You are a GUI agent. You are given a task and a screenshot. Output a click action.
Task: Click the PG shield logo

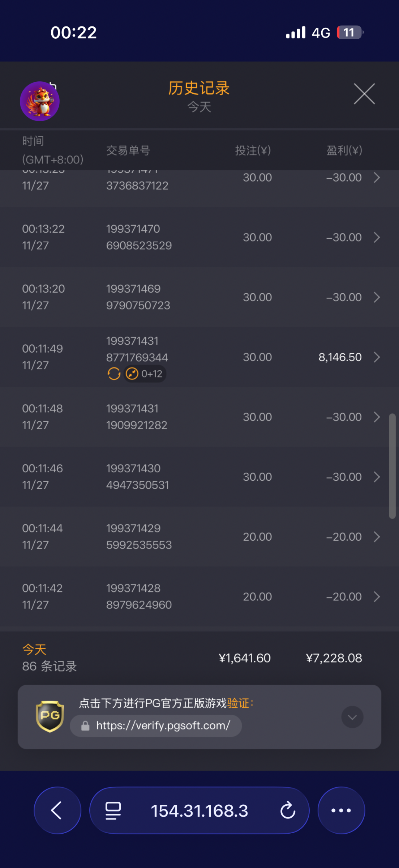point(50,716)
